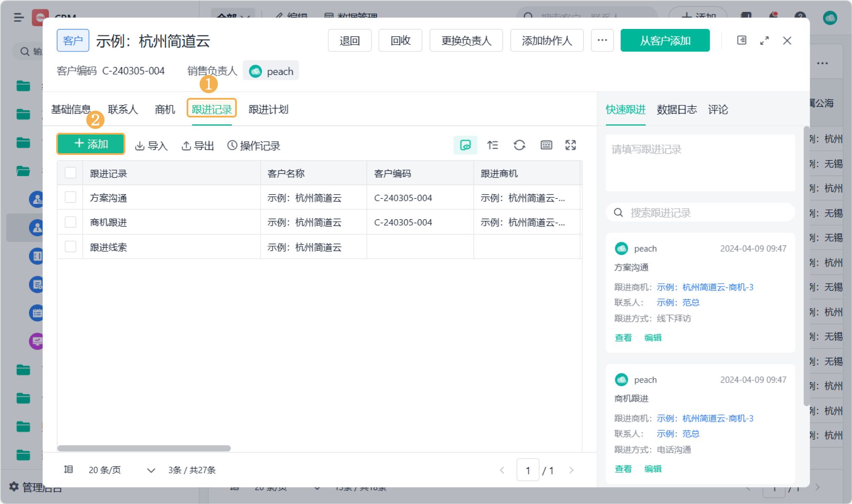Image resolution: width=852 pixels, height=504 pixels.
Task: Click the row height icon in footer
Action: [x=68, y=470]
